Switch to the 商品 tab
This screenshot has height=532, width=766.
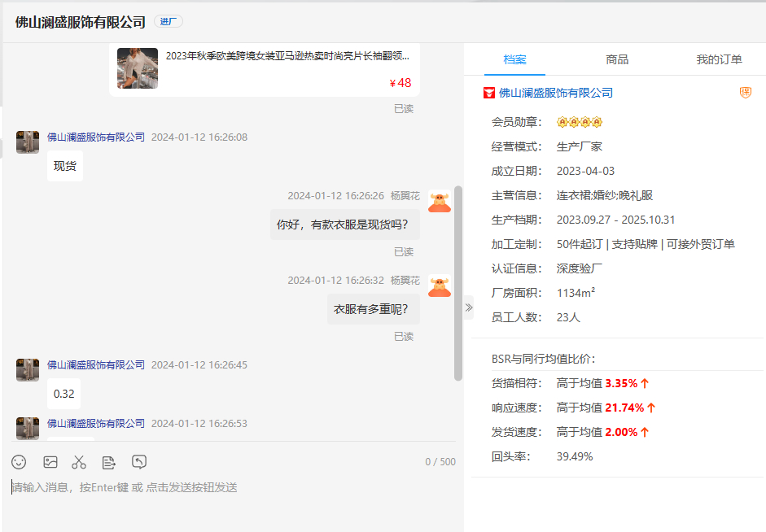617,59
